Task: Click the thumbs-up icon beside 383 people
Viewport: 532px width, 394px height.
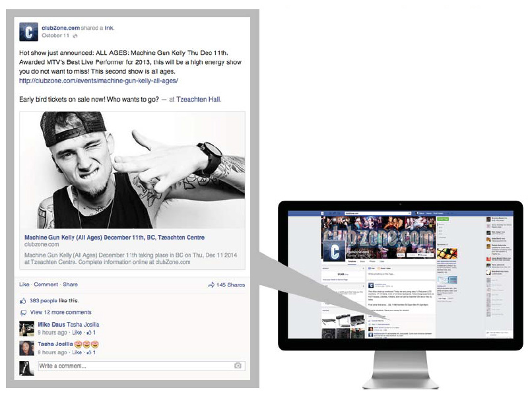Action: [x=23, y=301]
